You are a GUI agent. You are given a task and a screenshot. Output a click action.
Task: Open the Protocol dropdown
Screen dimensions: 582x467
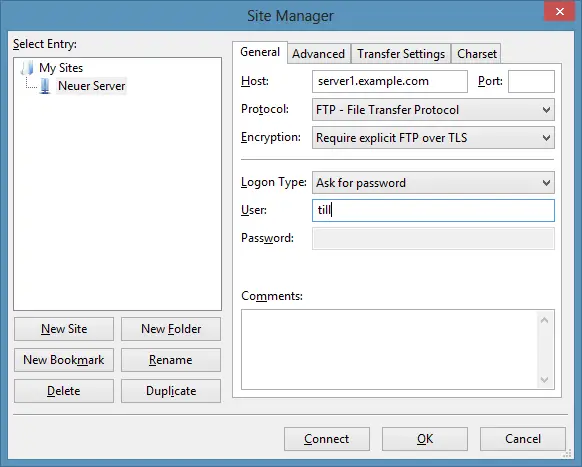(433, 110)
